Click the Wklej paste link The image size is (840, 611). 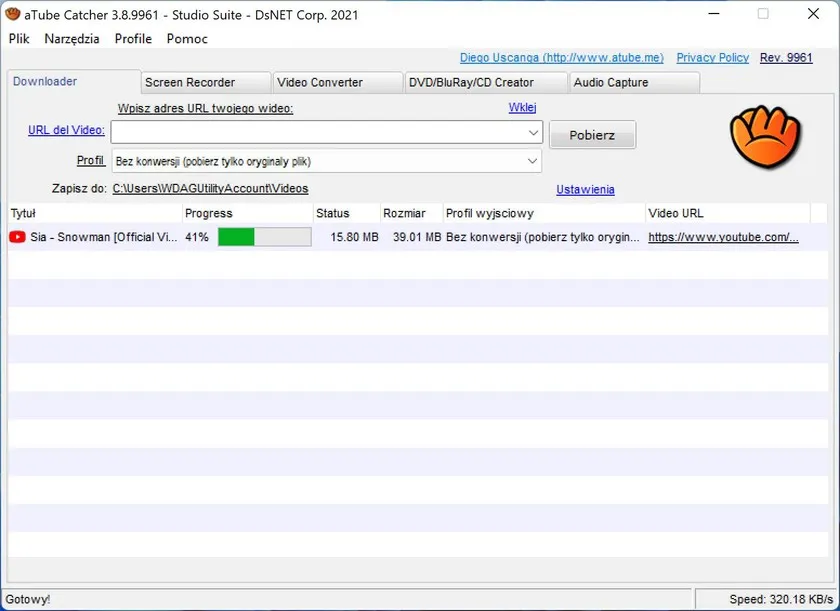tap(522, 108)
